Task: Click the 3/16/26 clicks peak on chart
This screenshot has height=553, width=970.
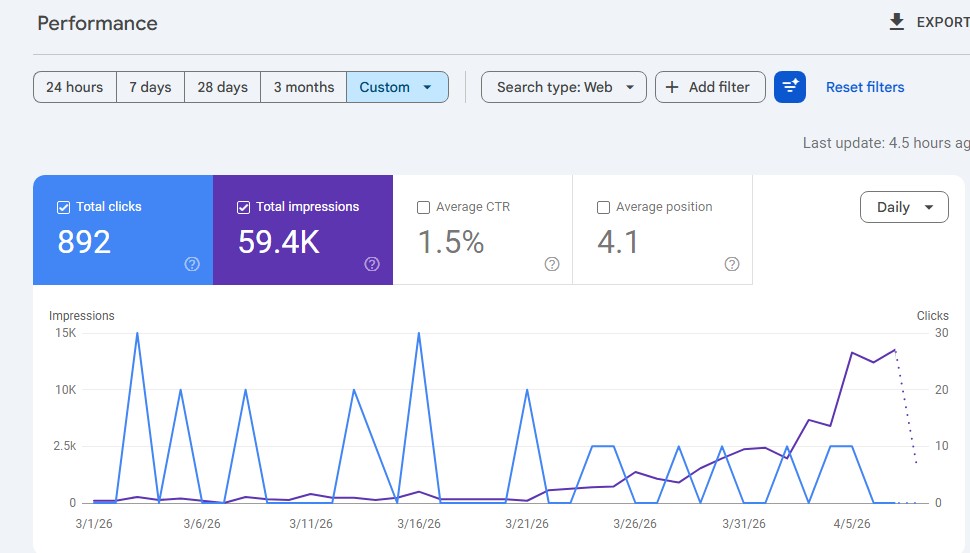Action: pyautogui.click(x=418, y=333)
